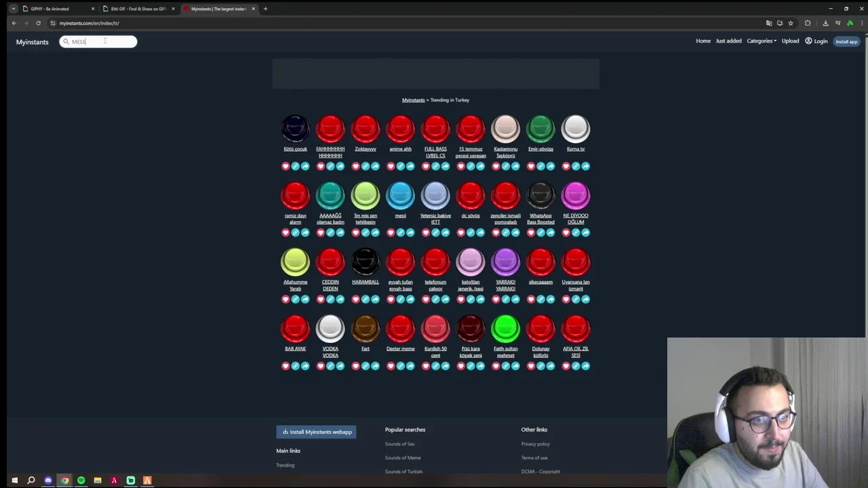Play the blue mesii sound button
Viewport: 868px width, 488px height.
(x=400, y=195)
